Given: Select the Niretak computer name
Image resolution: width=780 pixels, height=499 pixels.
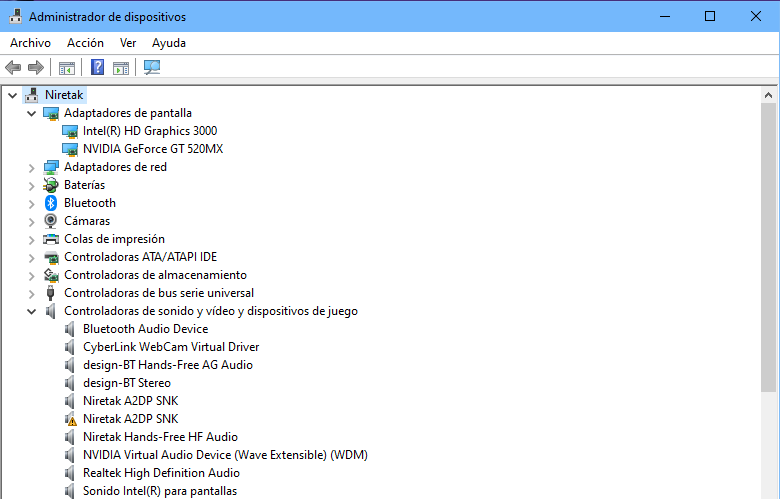Looking at the screenshot, I should (x=64, y=95).
